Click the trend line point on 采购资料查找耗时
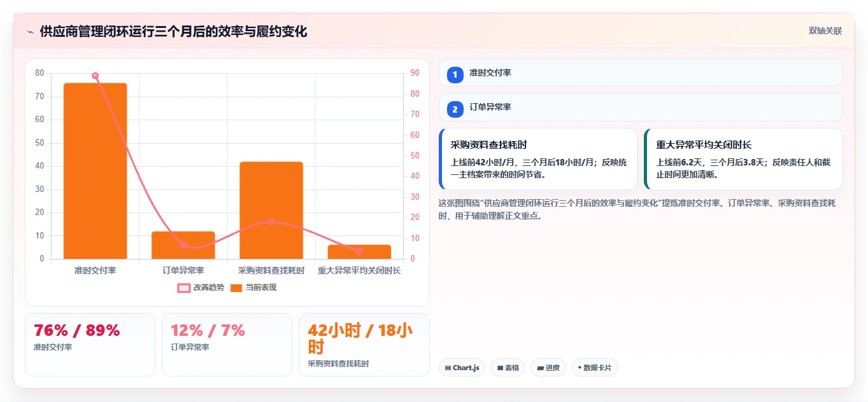Screen dimensions: 868x402 point(271,222)
